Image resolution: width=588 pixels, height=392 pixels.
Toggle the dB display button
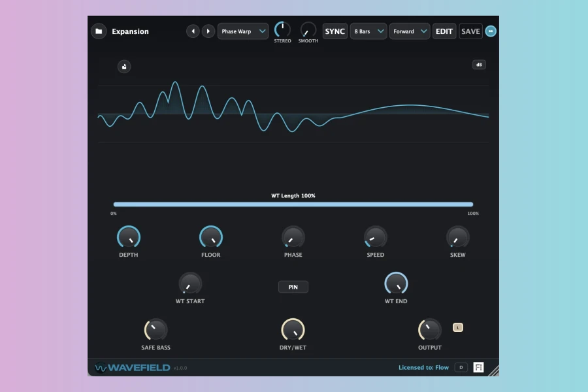(479, 65)
